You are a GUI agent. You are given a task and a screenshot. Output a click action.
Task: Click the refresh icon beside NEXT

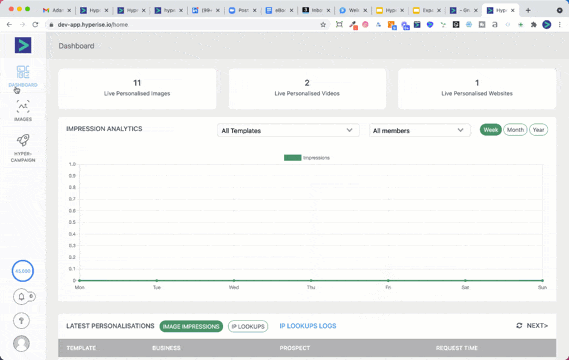pos(519,326)
